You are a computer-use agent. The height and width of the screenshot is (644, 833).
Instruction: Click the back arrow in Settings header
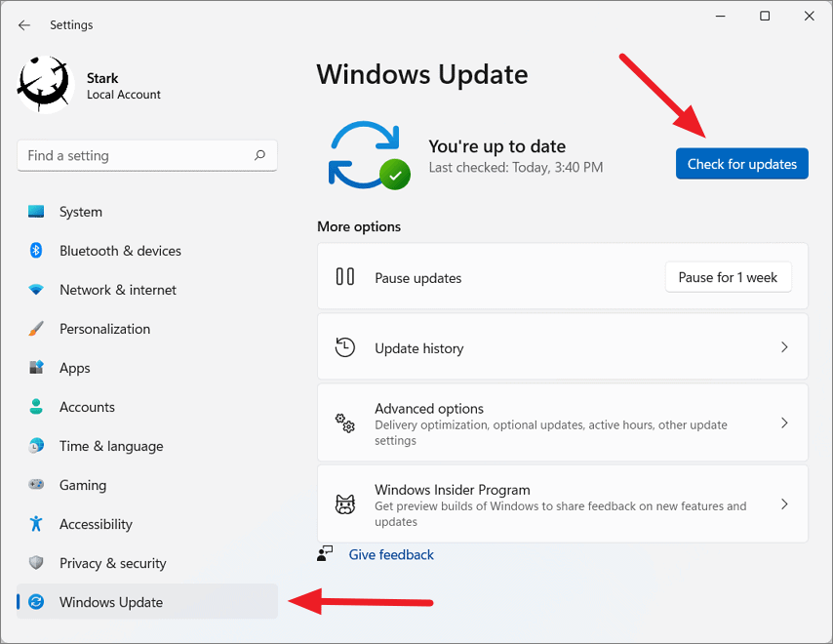(x=24, y=25)
